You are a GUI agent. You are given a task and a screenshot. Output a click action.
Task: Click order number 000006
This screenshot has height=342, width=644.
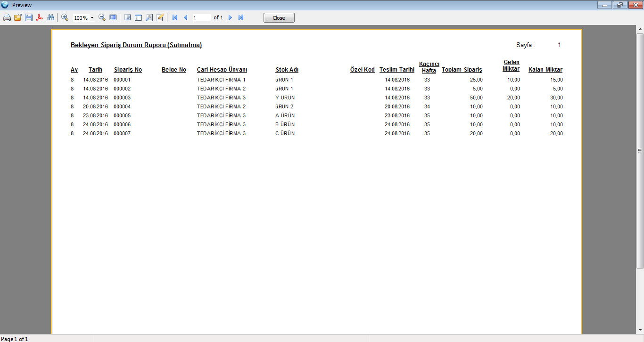click(122, 124)
